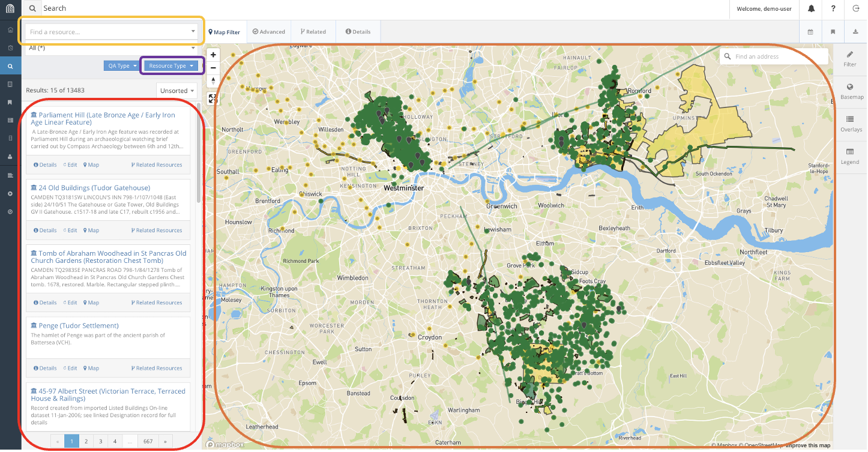Screen dimensions: 868x452
Task: Open the map Filter pencil tool
Action: [850, 59]
